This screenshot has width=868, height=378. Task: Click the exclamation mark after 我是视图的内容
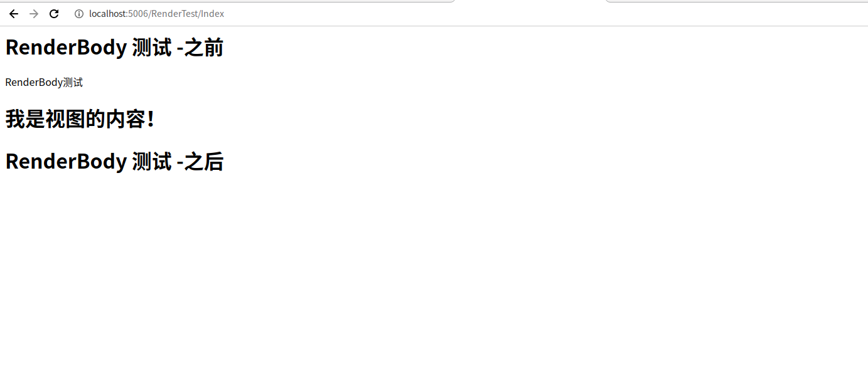150,119
